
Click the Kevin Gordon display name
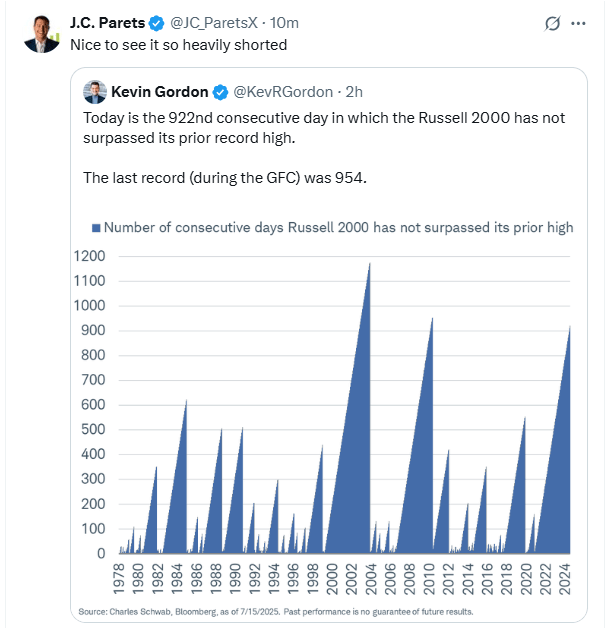[x=159, y=92]
